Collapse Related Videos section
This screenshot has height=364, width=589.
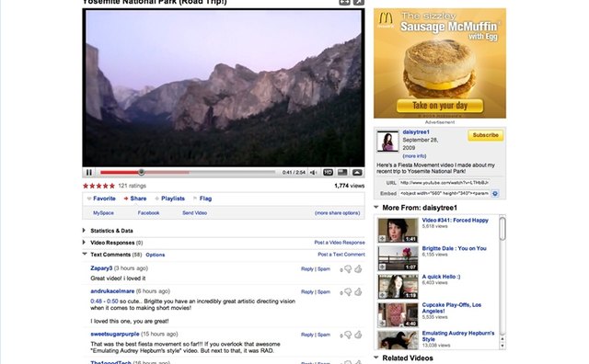pos(376,358)
